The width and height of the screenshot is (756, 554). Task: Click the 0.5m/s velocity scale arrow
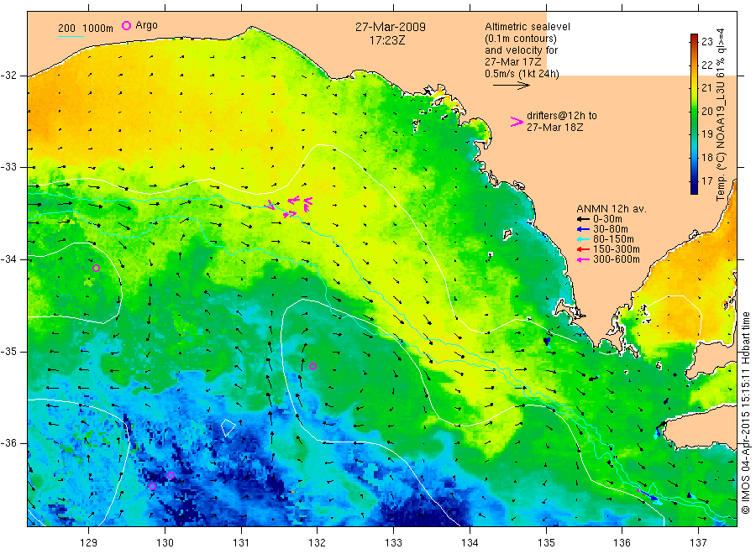pos(511,86)
